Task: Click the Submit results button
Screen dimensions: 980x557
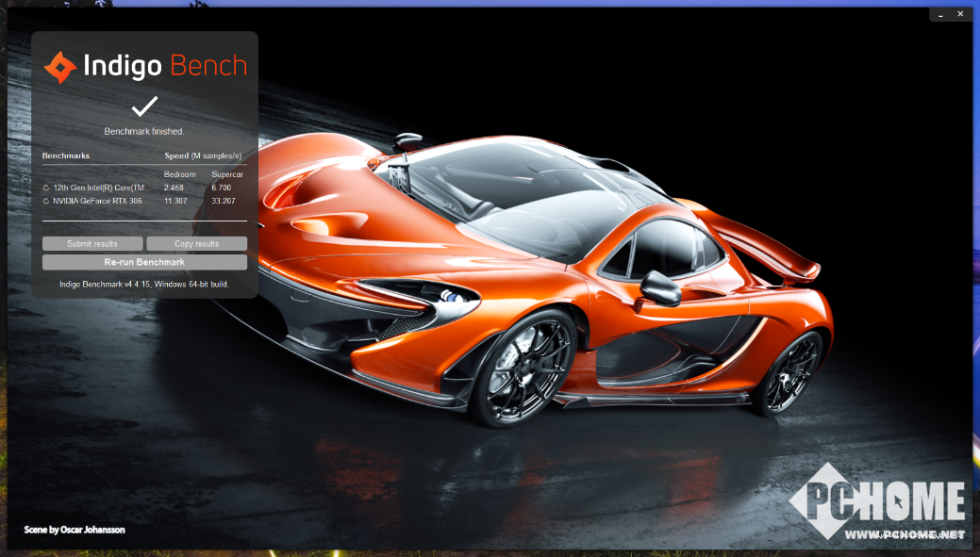Action: pyautogui.click(x=92, y=243)
